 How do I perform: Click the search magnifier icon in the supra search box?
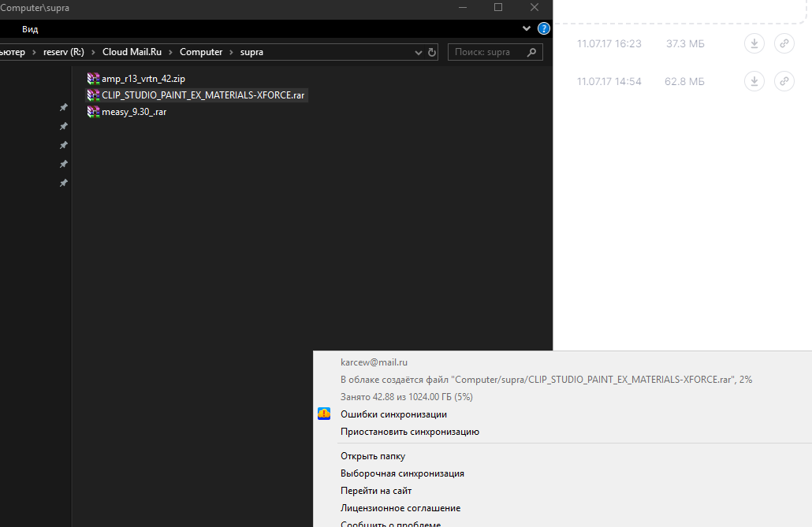tap(532, 53)
